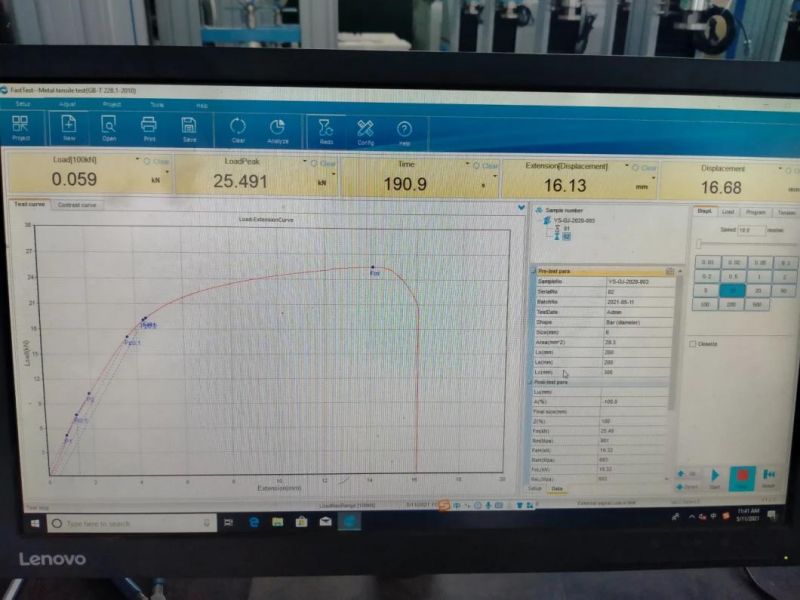The height and width of the screenshot is (600, 800).
Task: Toggle Clear radio on Load panel
Action: tap(147, 161)
